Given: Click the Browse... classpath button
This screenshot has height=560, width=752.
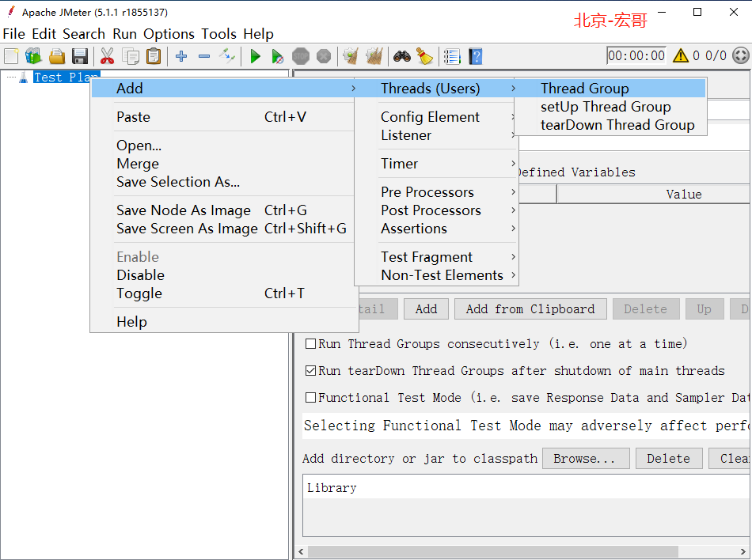Looking at the screenshot, I should (586, 459).
